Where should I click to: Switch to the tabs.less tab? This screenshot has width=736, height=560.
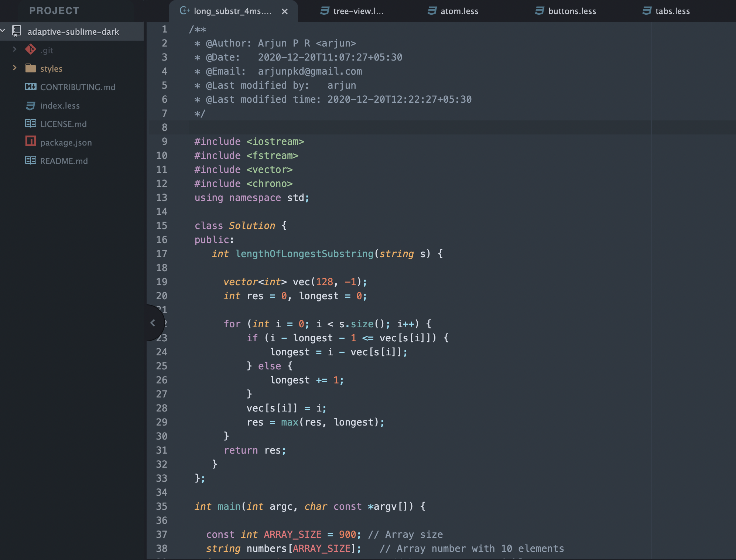[672, 11]
